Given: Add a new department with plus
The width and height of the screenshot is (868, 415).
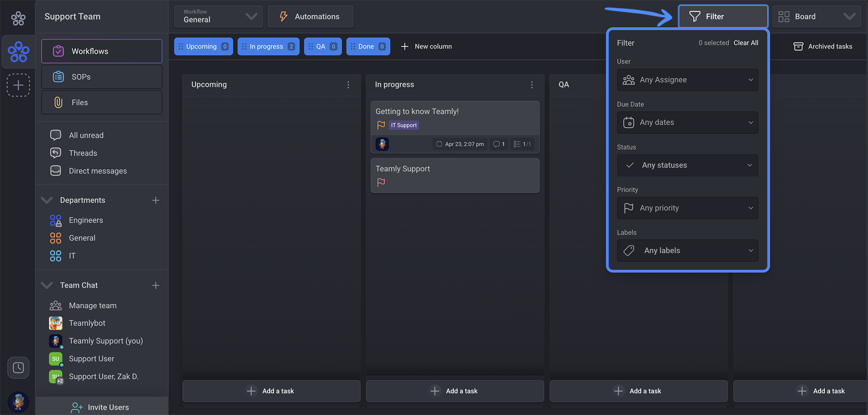Looking at the screenshot, I should pyautogui.click(x=156, y=200).
